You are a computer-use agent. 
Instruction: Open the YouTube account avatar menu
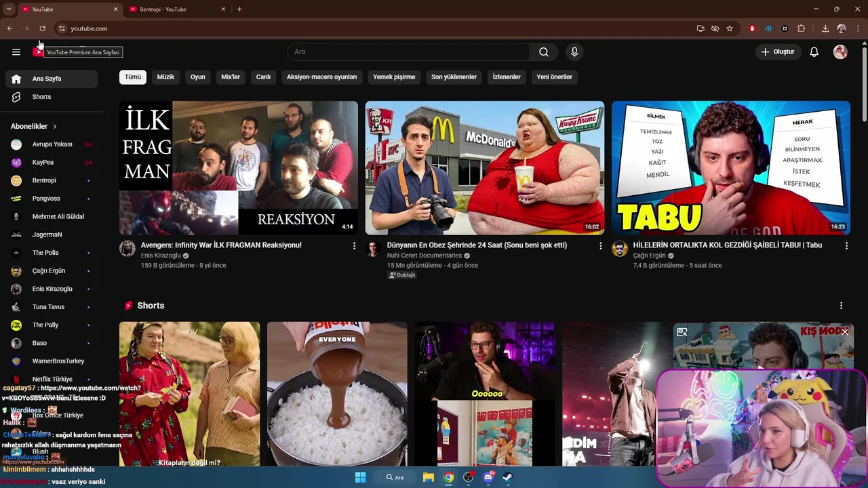click(840, 52)
